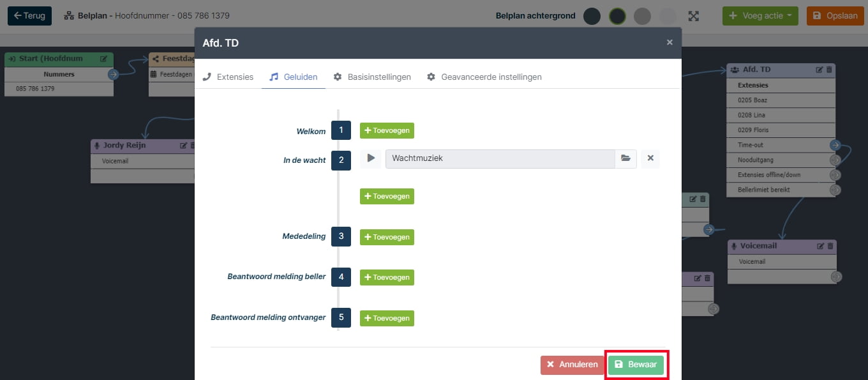Add a Beantwoord melding ontvanger sound
Viewport: 868px width, 380px height.
pyautogui.click(x=387, y=318)
